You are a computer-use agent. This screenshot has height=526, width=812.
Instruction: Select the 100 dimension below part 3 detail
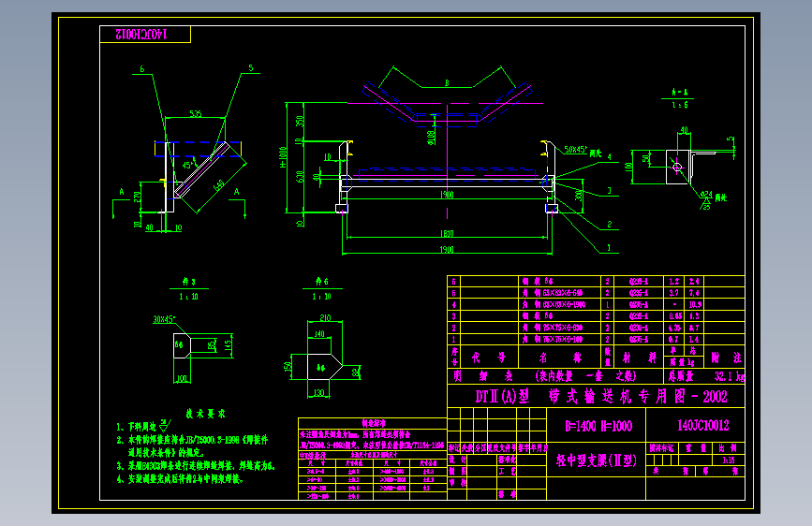(x=182, y=379)
